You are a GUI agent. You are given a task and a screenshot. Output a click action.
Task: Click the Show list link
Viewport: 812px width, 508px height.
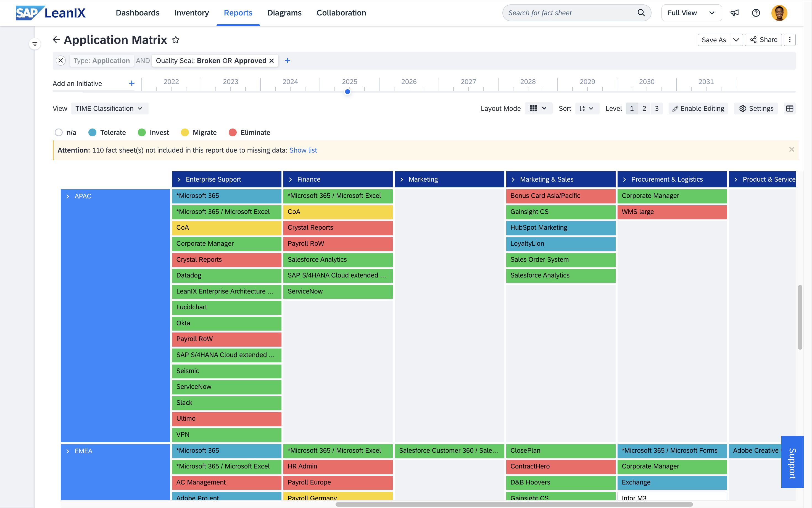coord(303,150)
